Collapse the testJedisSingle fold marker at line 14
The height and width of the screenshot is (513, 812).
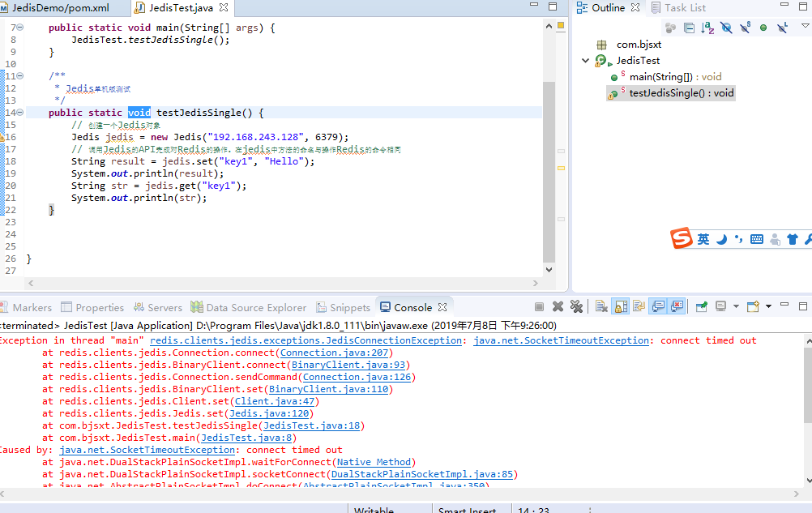[x=20, y=113]
